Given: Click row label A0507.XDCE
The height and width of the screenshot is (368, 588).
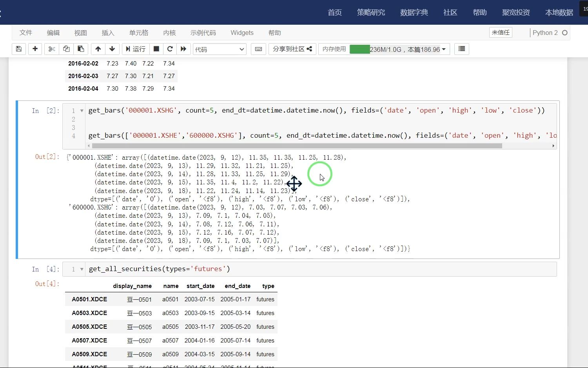Looking at the screenshot, I should pyautogui.click(x=89, y=340).
